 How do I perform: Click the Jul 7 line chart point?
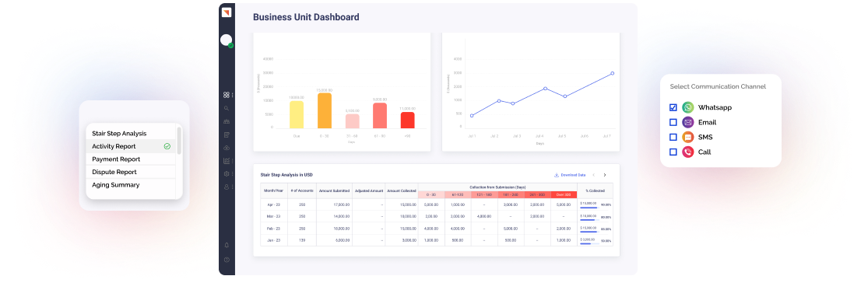click(x=612, y=73)
